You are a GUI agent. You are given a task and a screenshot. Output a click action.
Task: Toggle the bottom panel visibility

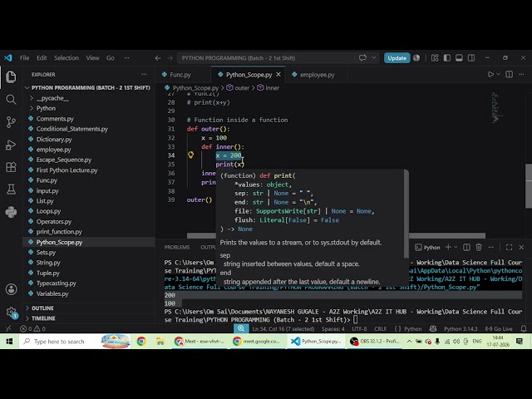(x=459, y=58)
